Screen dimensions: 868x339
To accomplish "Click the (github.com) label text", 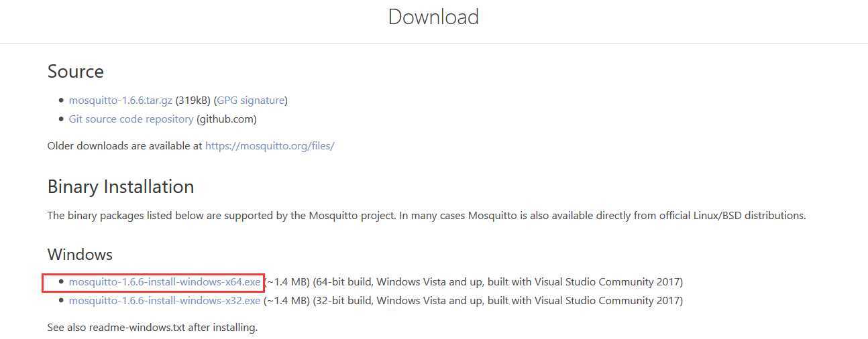I will (227, 119).
